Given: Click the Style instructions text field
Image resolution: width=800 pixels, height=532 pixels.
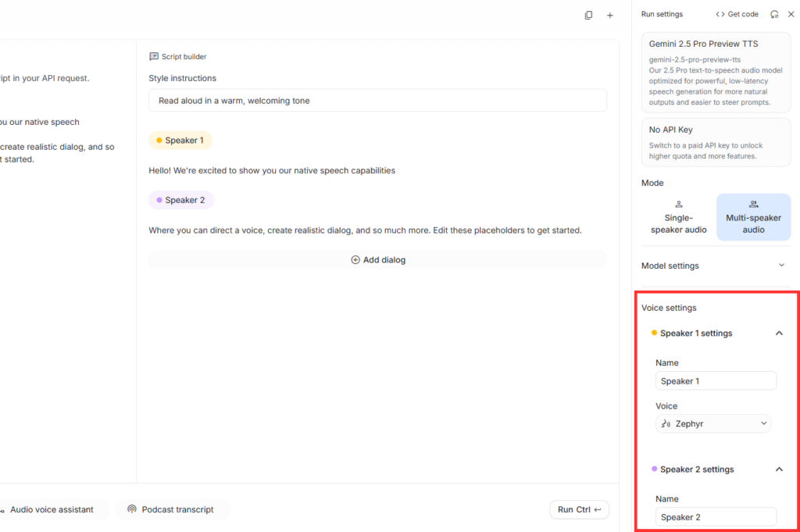Looking at the screenshot, I should 377,100.
